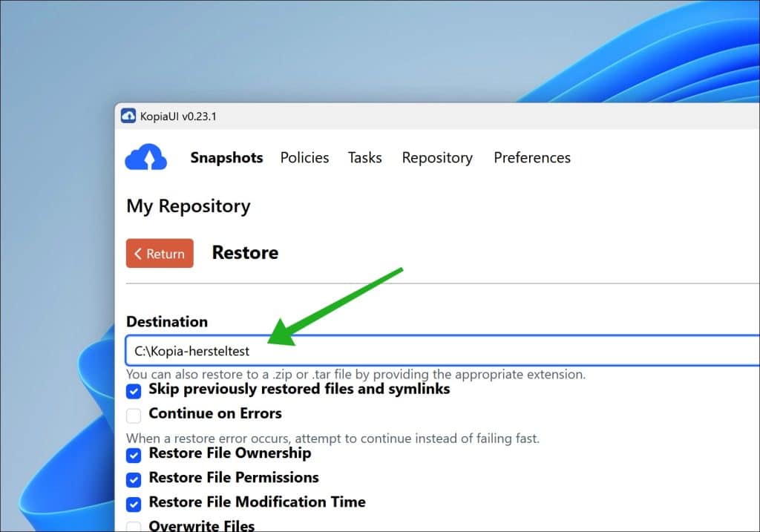This screenshot has height=532, width=760.
Task: Toggle Restore File Permissions checkbox
Action: pyautogui.click(x=134, y=479)
